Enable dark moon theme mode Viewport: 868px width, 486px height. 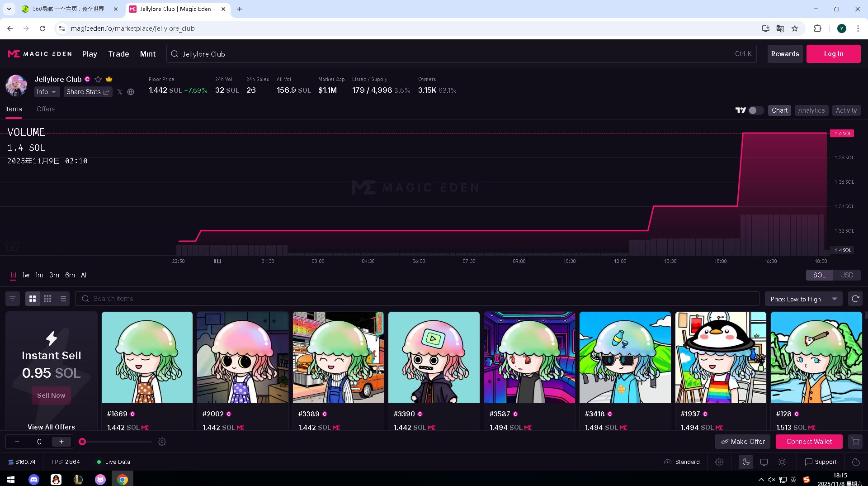click(x=746, y=462)
